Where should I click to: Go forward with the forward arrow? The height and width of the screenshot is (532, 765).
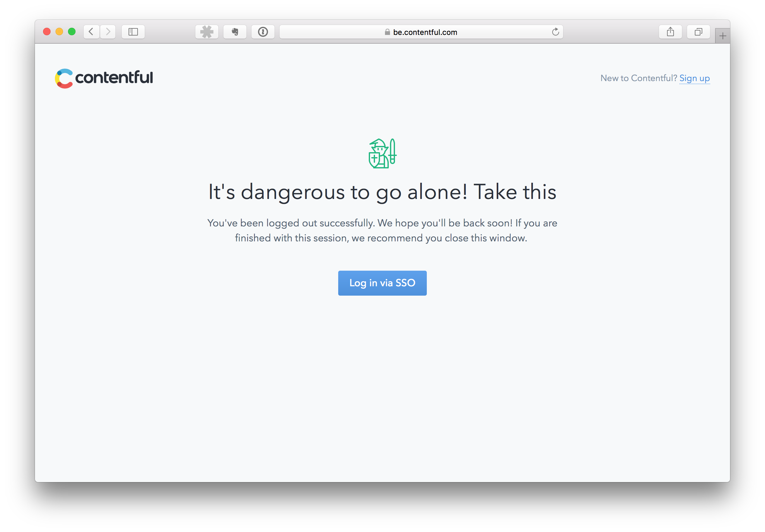pos(108,31)
